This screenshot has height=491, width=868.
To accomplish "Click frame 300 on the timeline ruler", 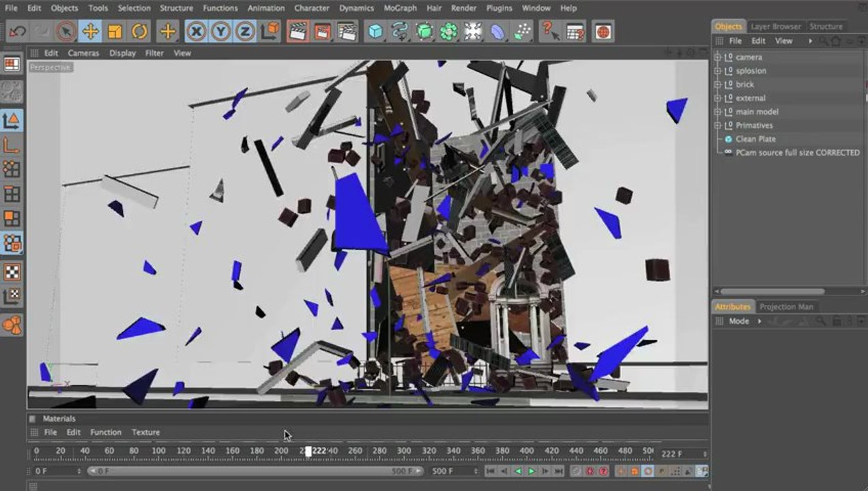I will pos(404,451).
